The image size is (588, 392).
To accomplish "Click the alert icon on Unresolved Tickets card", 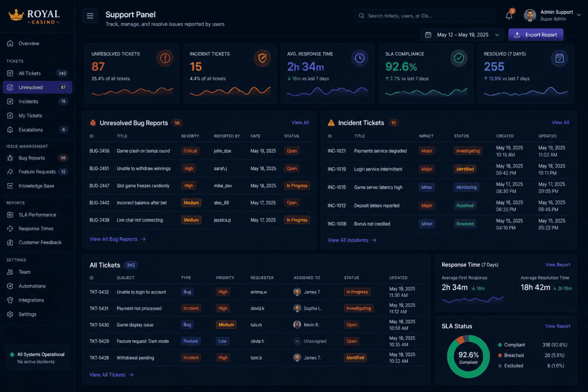I will tap(165, 59).
